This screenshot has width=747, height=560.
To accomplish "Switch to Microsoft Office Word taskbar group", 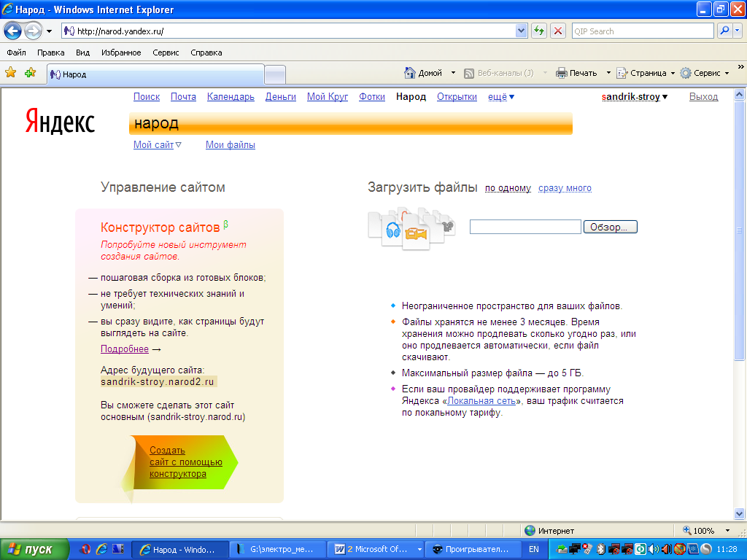I will [x=376, y=550].
